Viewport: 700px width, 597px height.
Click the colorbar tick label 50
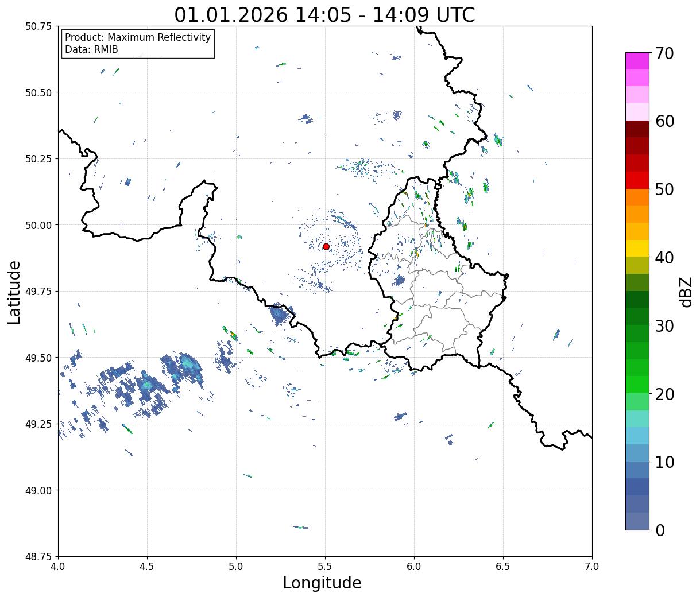[665, 189]
